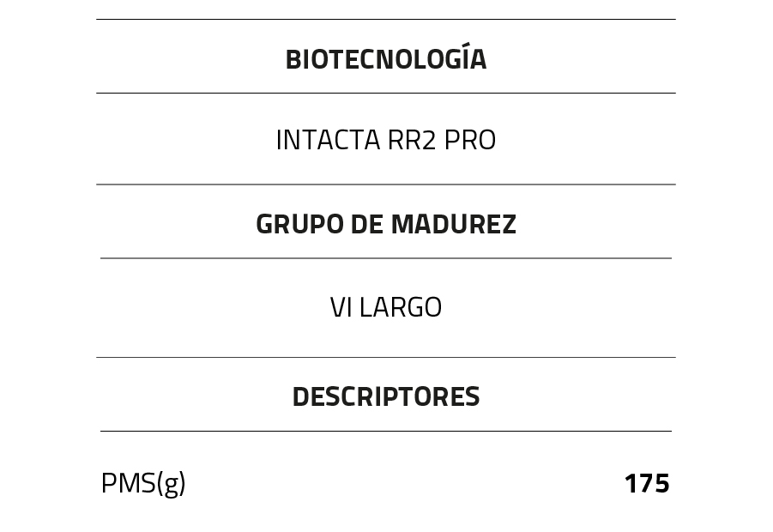Viewport: 773px width, 532px height.
Task: Click the PMS(g) descriptor label
Action: pyautogui.click(x=143, y=484)
